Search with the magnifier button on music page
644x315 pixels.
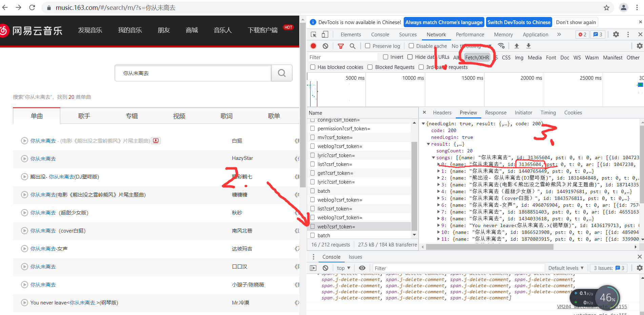[x=282, y=73]
